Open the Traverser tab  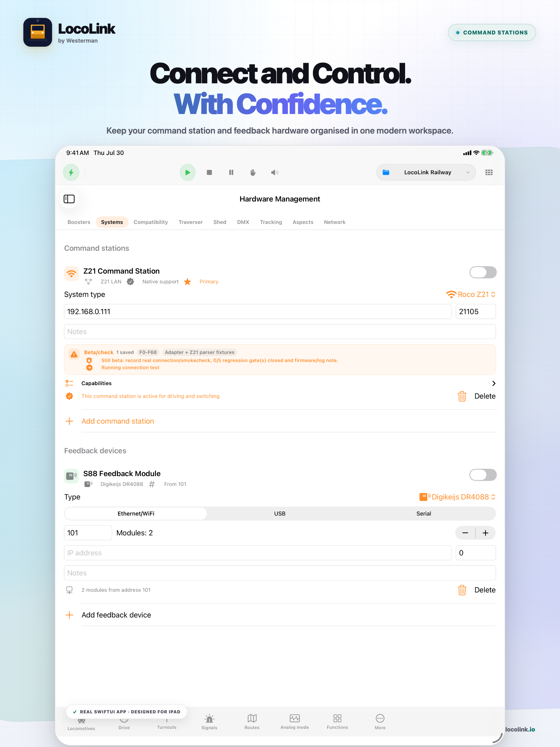191,222
